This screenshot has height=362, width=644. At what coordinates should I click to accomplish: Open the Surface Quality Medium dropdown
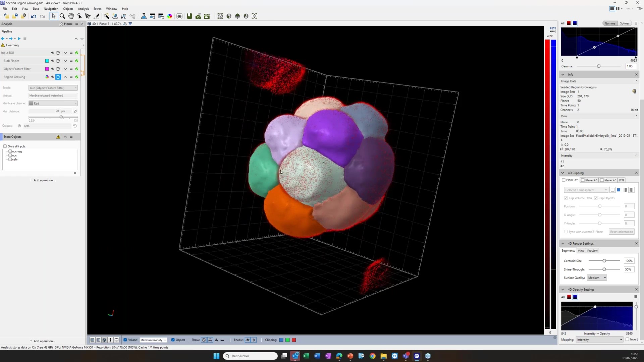[x=597, y=278]
